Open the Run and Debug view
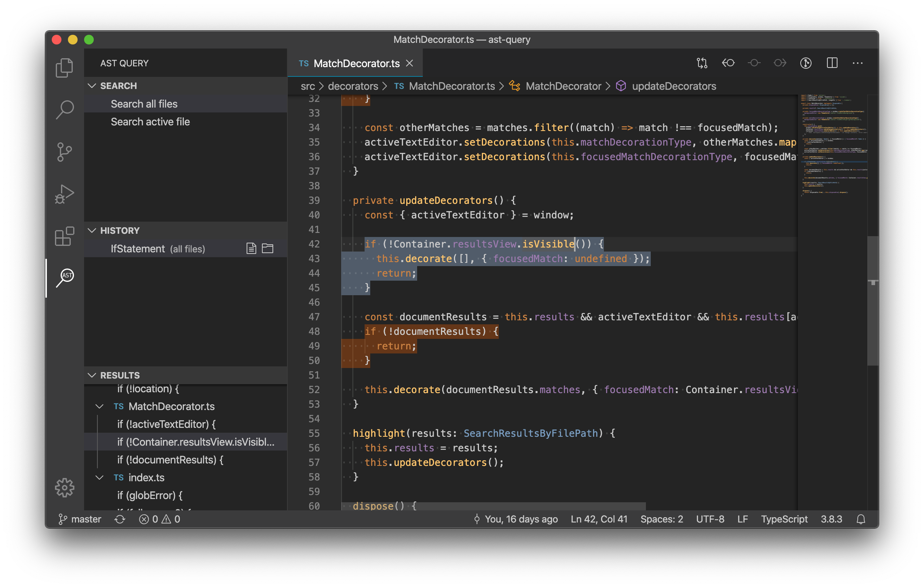This screenshot has width=924, height=588. click(64, 194)
